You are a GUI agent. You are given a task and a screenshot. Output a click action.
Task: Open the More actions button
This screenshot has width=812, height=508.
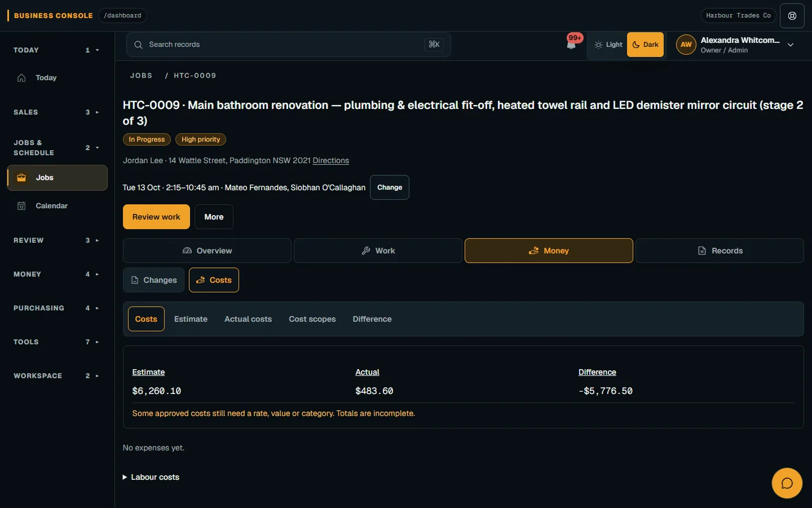coord(214,217)
